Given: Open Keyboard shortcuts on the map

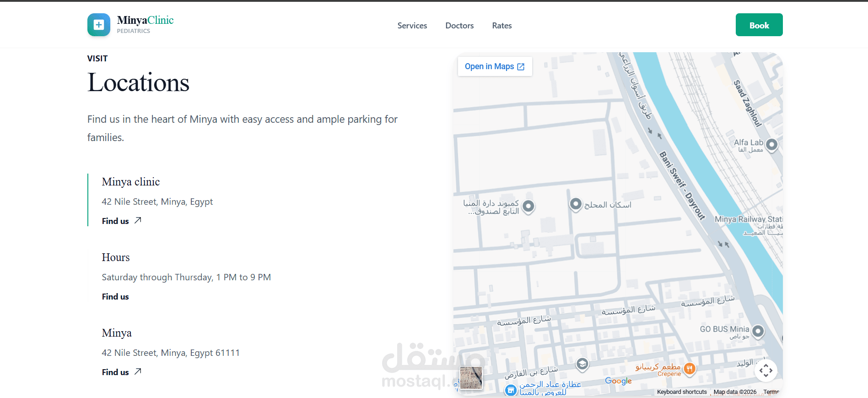Looking at the screenshot, I should pyautogui.click(x=682, y=392).
